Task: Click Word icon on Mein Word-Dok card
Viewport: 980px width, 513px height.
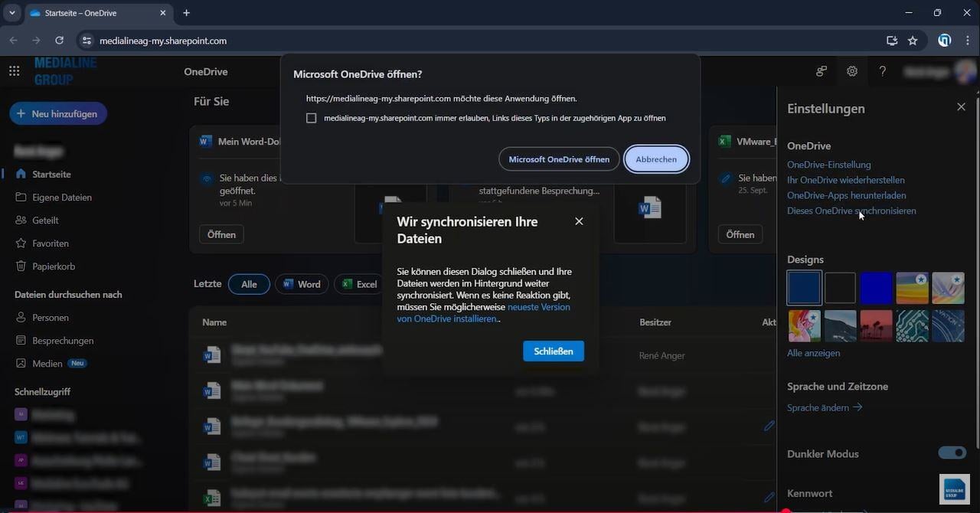Action: pyautogui.click(x=205, y=141)
